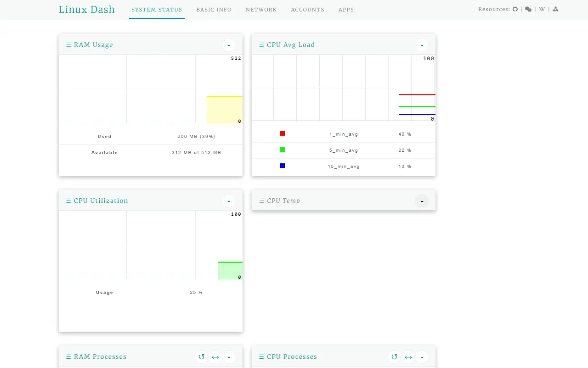588x368 pixels.
Task: Minimize the CPU Utilization panel
Action: click(x=229, y=201)
